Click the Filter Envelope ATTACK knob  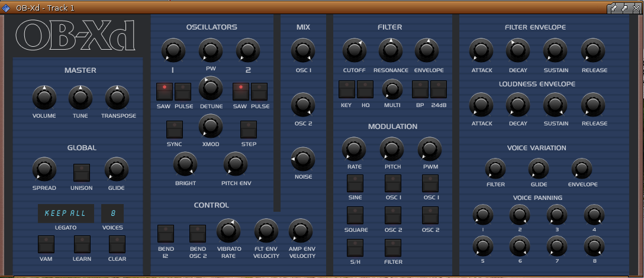pos(481,50)
